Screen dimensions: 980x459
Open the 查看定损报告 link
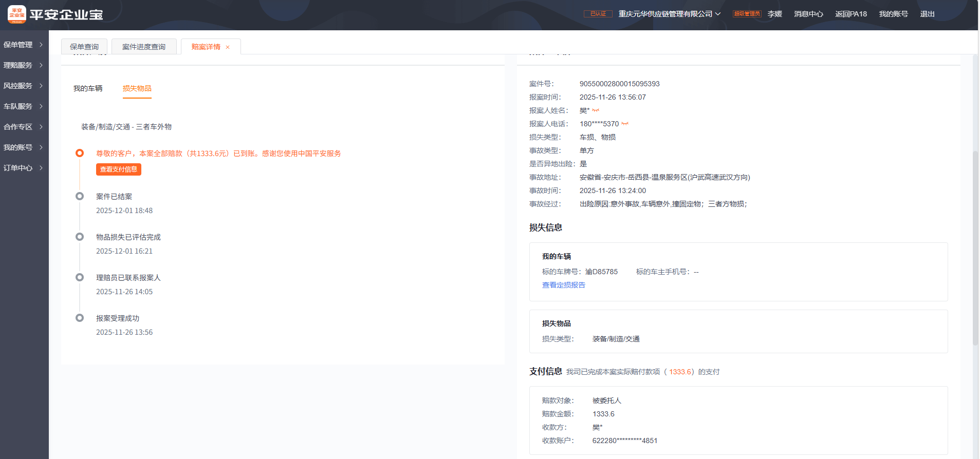click(563, 285)
